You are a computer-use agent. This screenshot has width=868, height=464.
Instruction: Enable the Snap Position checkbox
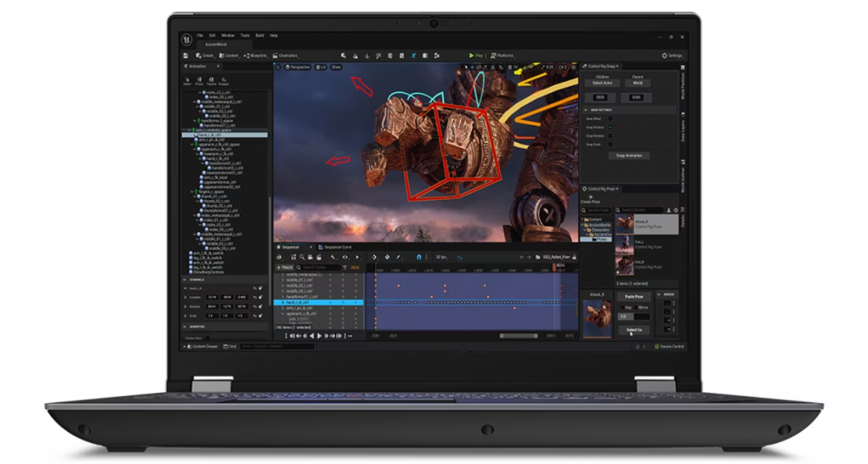610,127
